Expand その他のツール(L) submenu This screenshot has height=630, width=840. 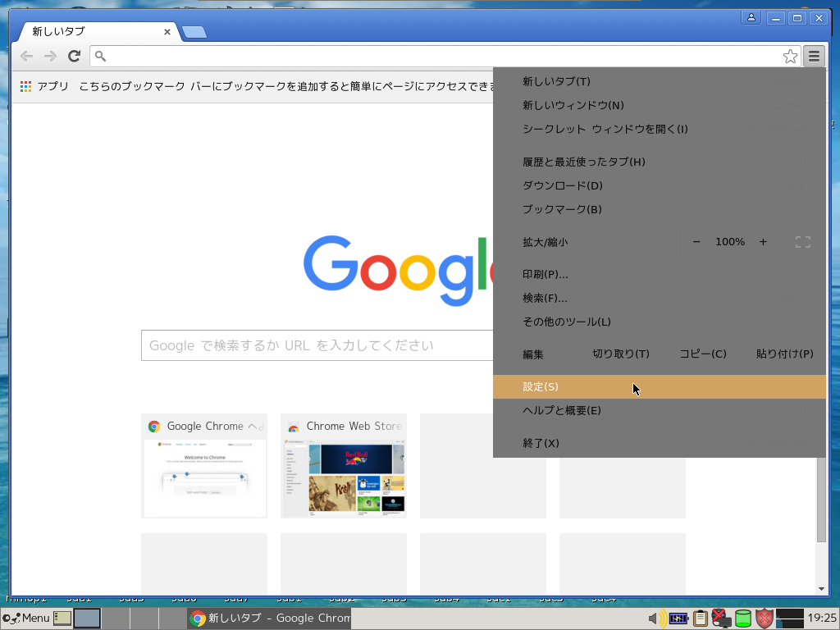660,322
